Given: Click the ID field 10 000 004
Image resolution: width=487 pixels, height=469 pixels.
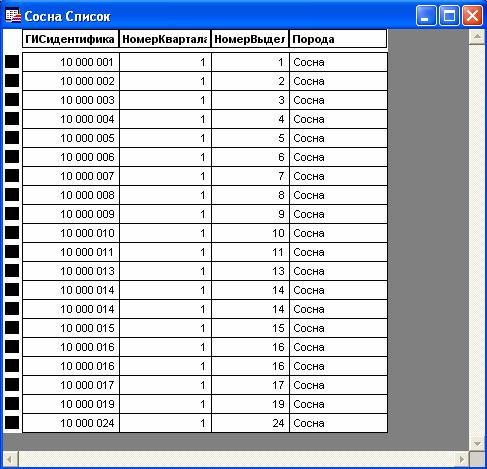Looking at the screenshot, I should tap(71, 119).
